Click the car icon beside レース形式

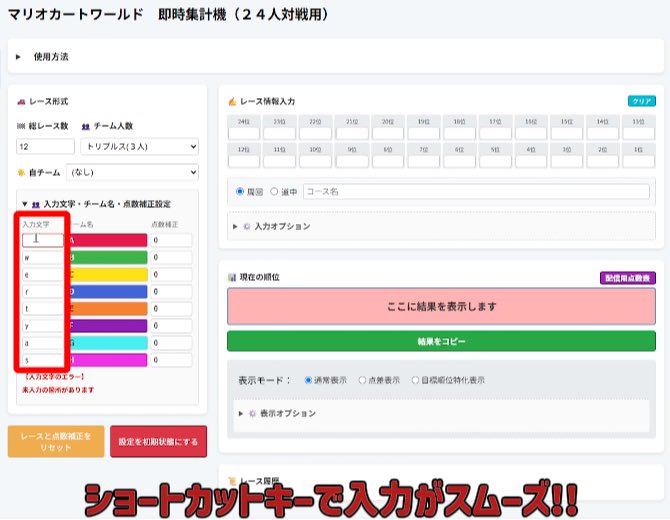[21, 102]
